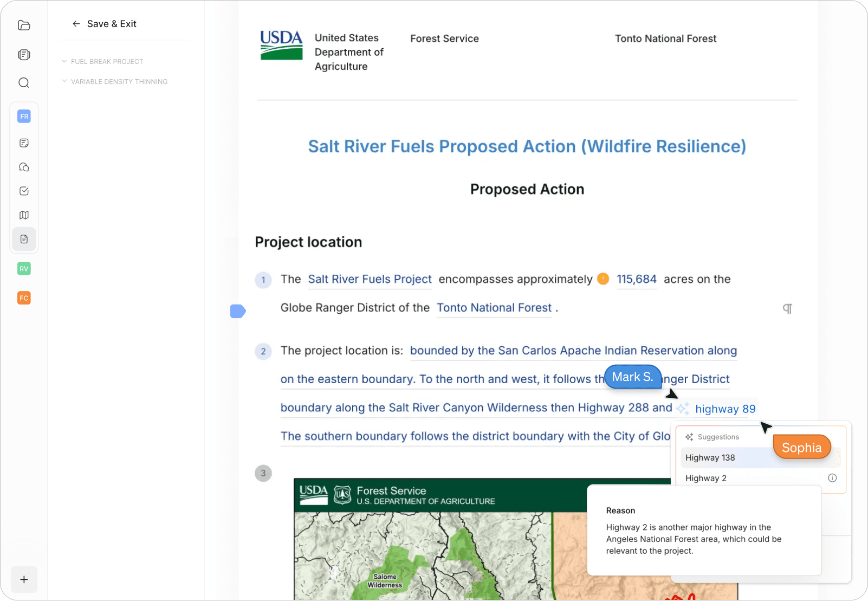Image resolution: width=868 pixels, height=601 pixels.
Task: Open the map view icon
Action: click(x=24, y=215)
